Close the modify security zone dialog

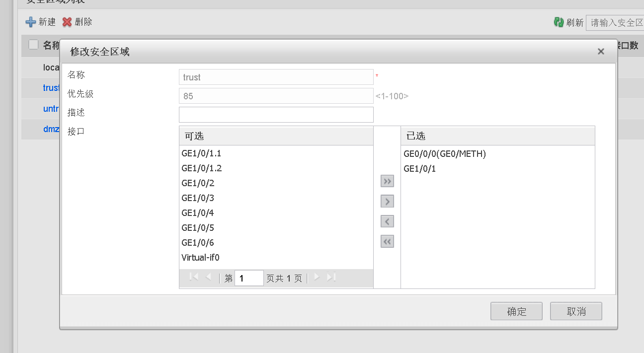(601, 52)
